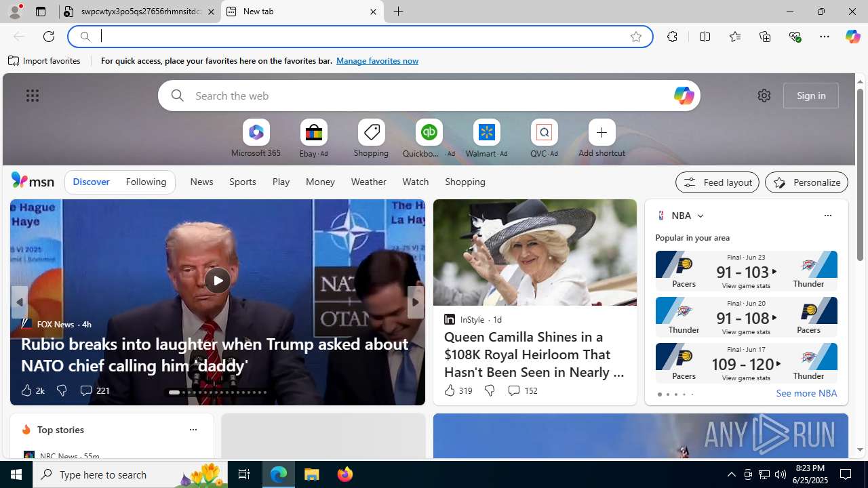The height and width of the screenshot is (488, 868).
Task: Dislike the Queen Camilla article
Action: click(489, 390)
